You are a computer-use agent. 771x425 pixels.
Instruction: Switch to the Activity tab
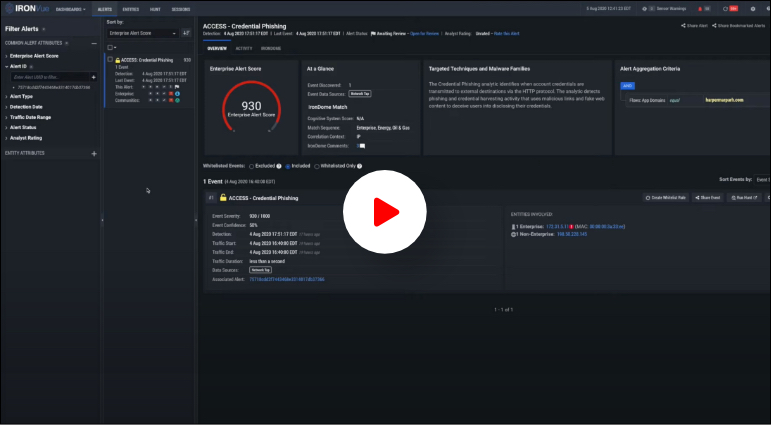pos(243,48)
